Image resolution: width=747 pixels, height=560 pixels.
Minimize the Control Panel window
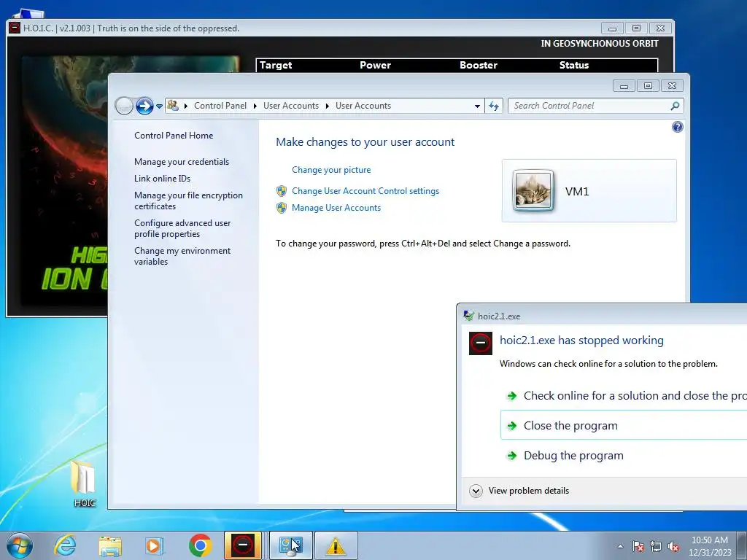point(624,86)
